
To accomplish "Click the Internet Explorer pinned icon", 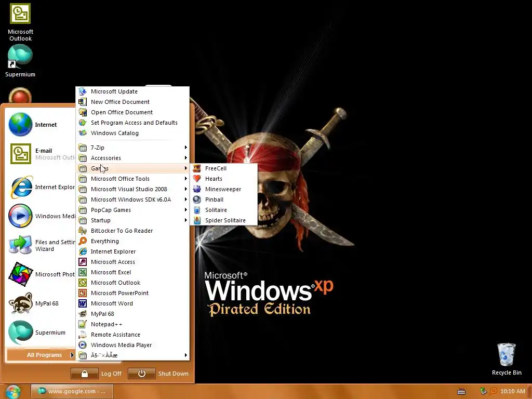I will tap(21, 187).
